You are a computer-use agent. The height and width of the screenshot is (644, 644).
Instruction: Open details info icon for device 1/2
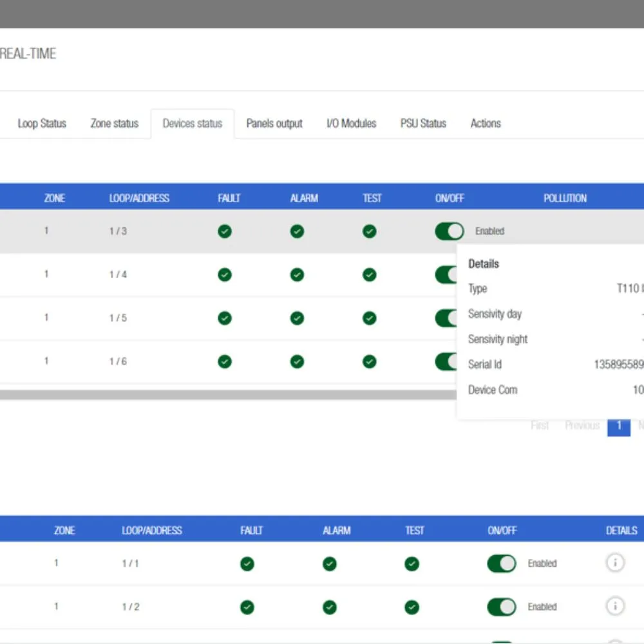(x=615, y=606)
